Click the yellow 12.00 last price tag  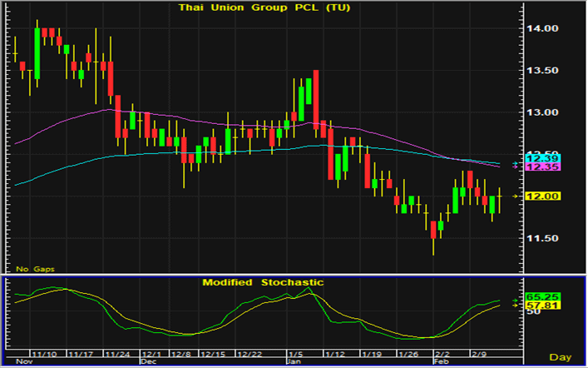pos(543,196)
